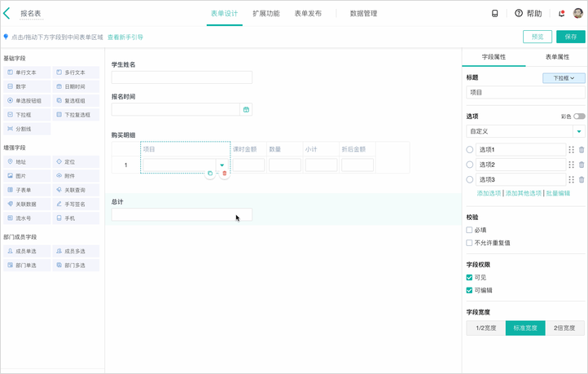Click the 添加其他选项 link
This screenshot has width=588, height=374.
(524, 193)
